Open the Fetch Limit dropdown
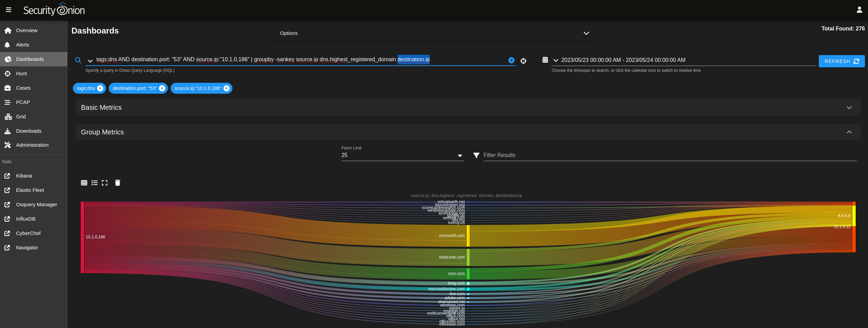The width and height of the screenshot is (868, 328). (x=402, y=155)
